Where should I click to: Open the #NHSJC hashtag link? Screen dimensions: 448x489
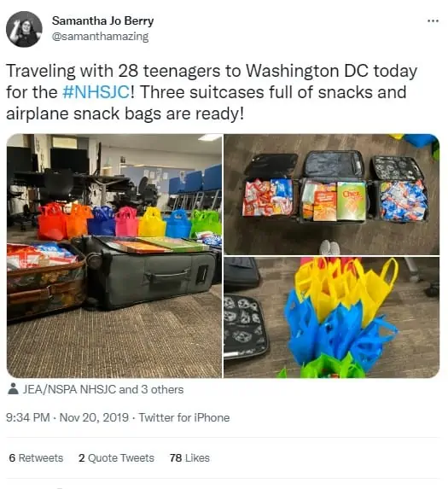pyautogui.click(x=96, y=92)
